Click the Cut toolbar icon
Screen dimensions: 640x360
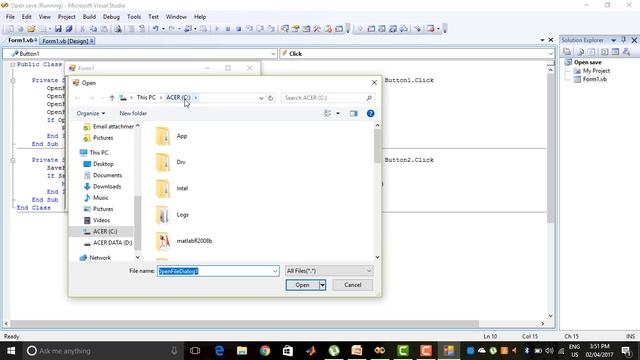coord(82,29)
